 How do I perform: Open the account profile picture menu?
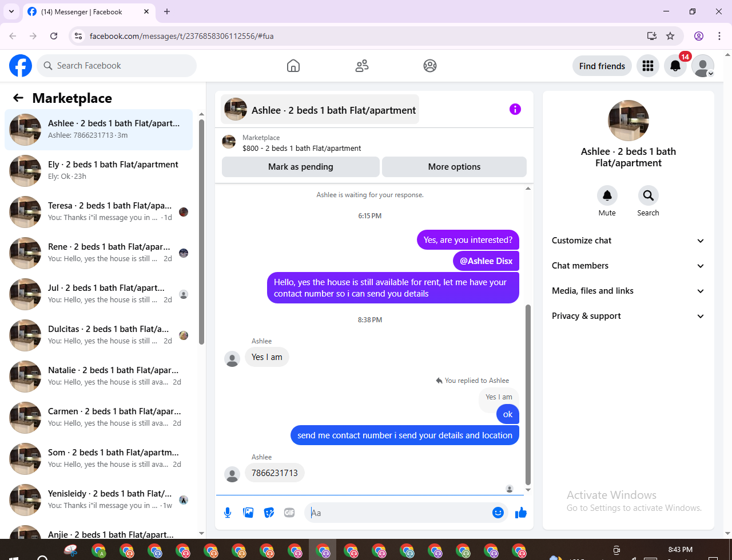pos(703,66)
